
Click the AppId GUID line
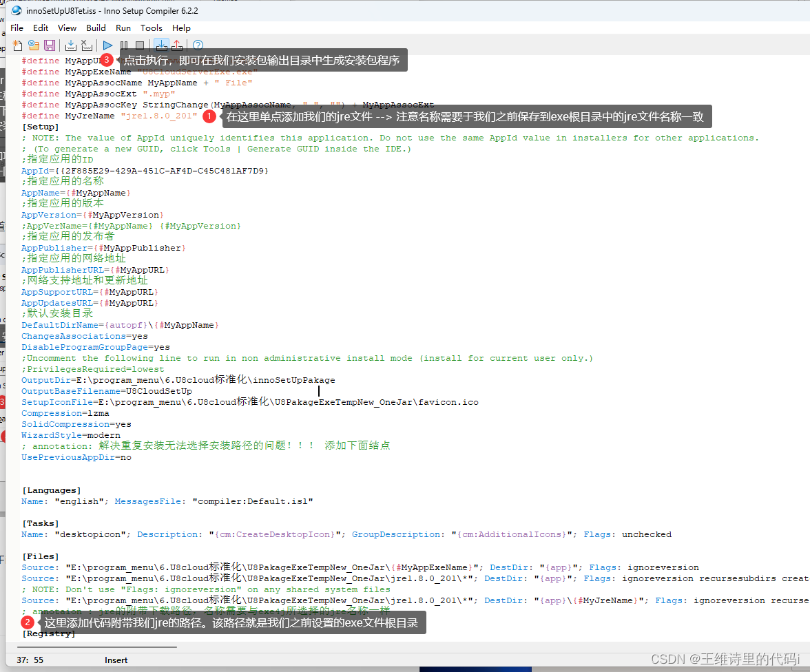pos(145,171)
